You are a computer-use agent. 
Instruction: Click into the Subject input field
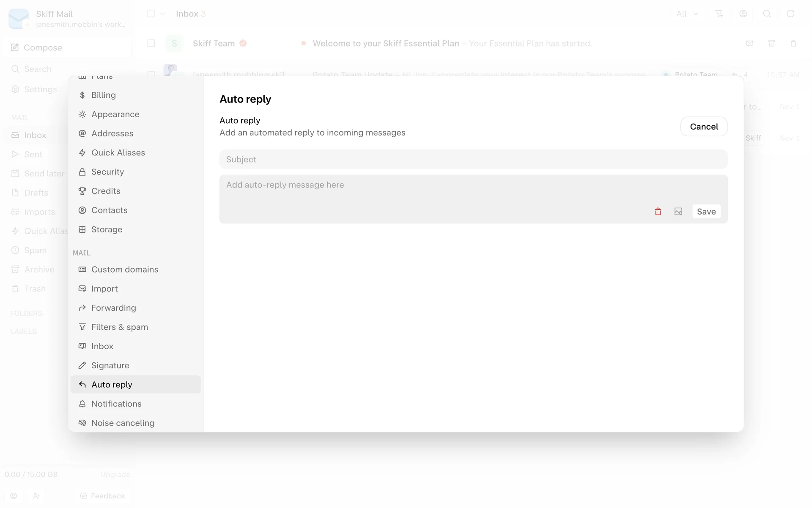pos(473,159)
